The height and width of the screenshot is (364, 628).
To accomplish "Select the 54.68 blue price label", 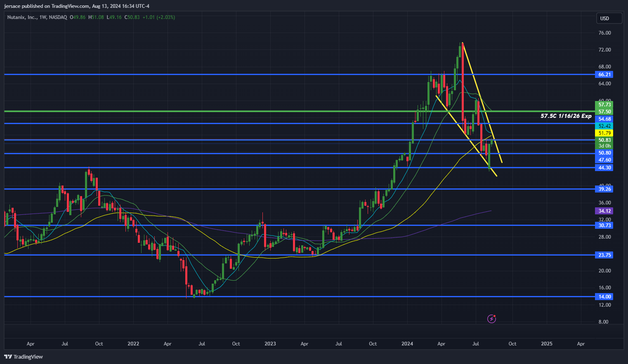I will click(x=604, y=119).
